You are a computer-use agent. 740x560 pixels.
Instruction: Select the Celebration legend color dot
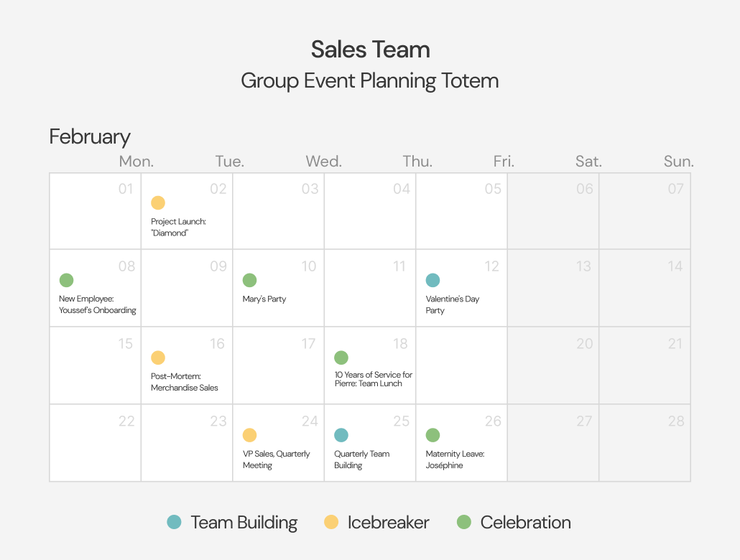464,523
